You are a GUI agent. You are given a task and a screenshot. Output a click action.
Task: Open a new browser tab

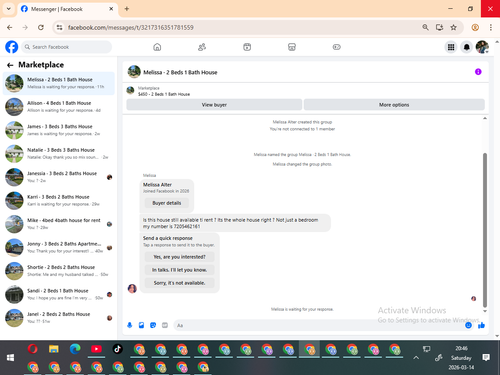pyautogui.click(x=127, y=9)
